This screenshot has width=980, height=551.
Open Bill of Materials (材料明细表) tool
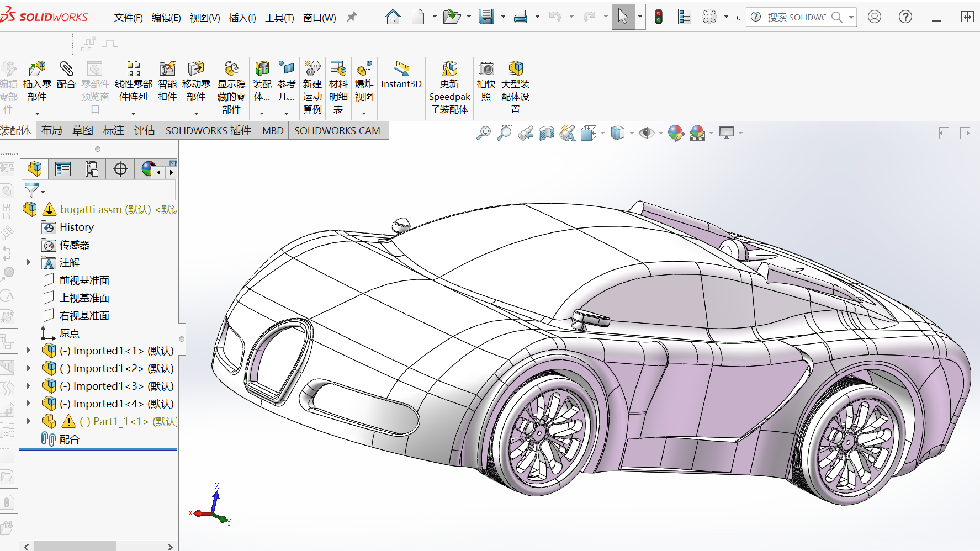point(338,88)
